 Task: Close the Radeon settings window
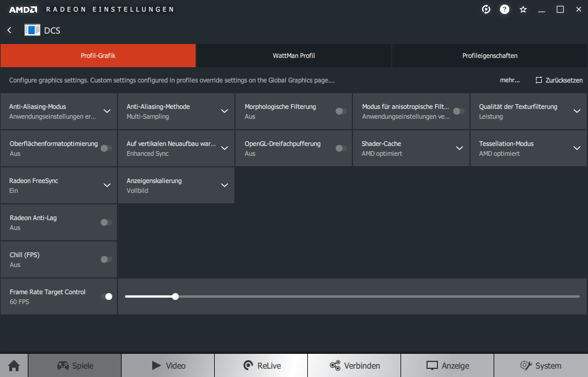[x=579, y=9]
